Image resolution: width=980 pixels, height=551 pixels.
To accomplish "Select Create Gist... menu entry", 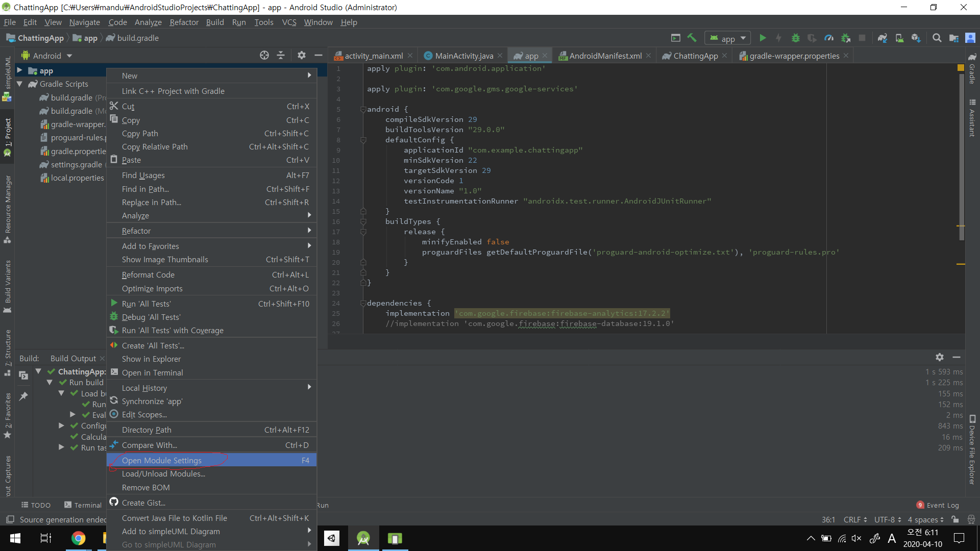I will 212,503.
